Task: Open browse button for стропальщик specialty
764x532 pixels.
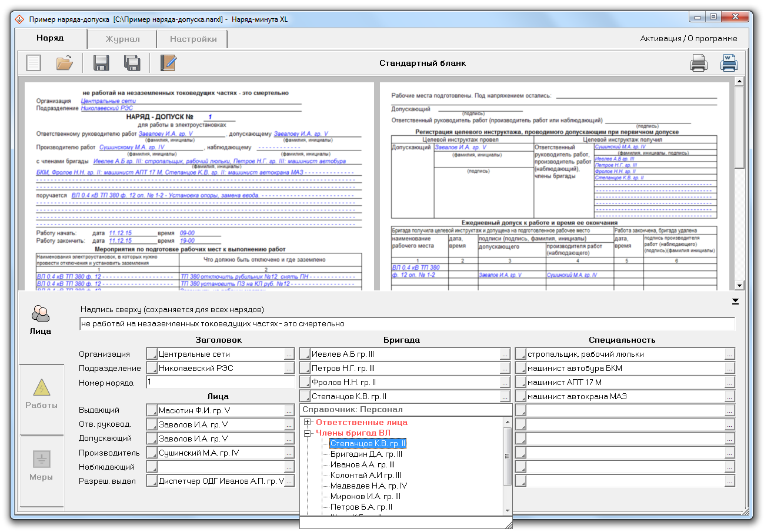Action: [x=730, y=354]
